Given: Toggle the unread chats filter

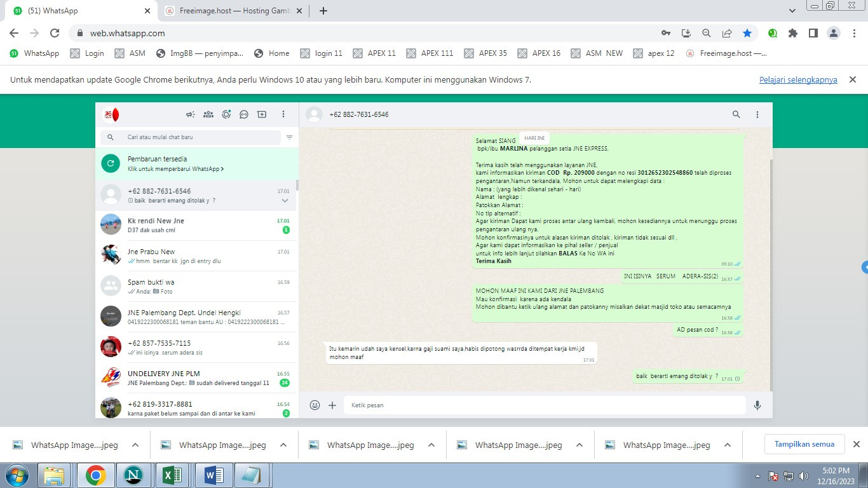Looking at the screenshot, I should pyautogui.click(x=290, y=137).
